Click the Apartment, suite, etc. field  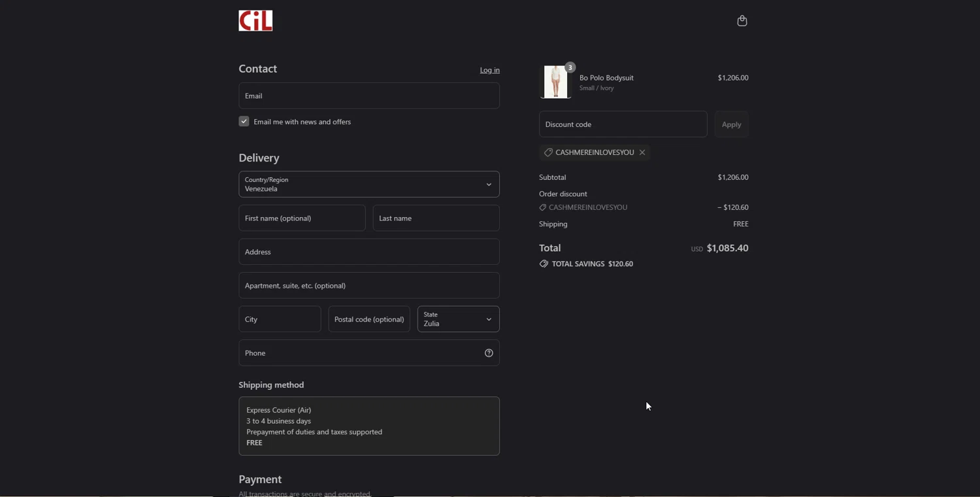point(369,286)
